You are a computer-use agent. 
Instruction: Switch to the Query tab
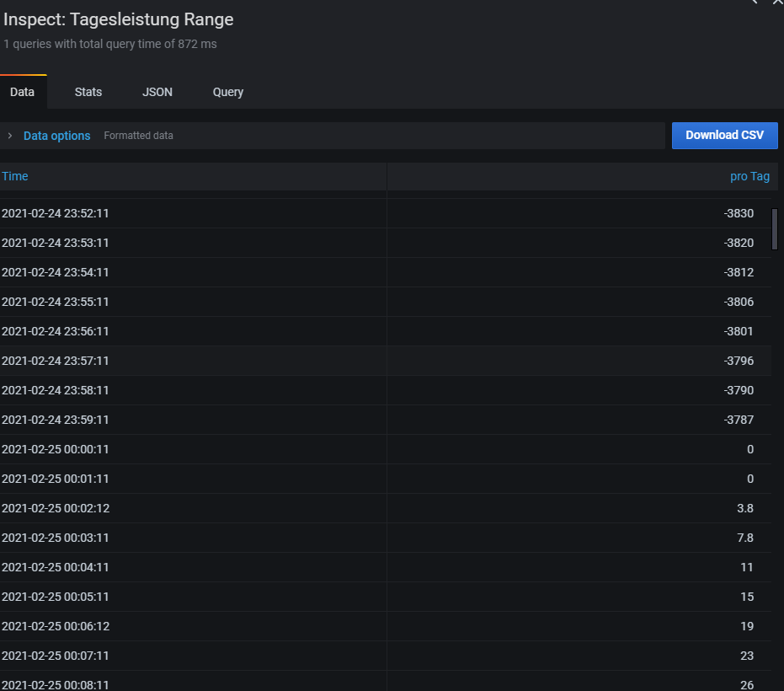228,92
